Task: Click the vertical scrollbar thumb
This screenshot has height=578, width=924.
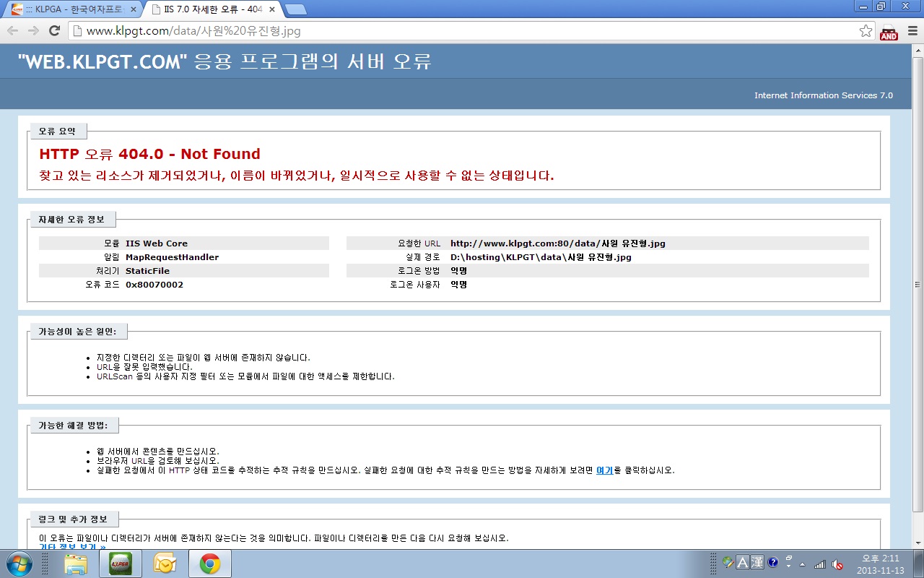Action: (918, 284)
